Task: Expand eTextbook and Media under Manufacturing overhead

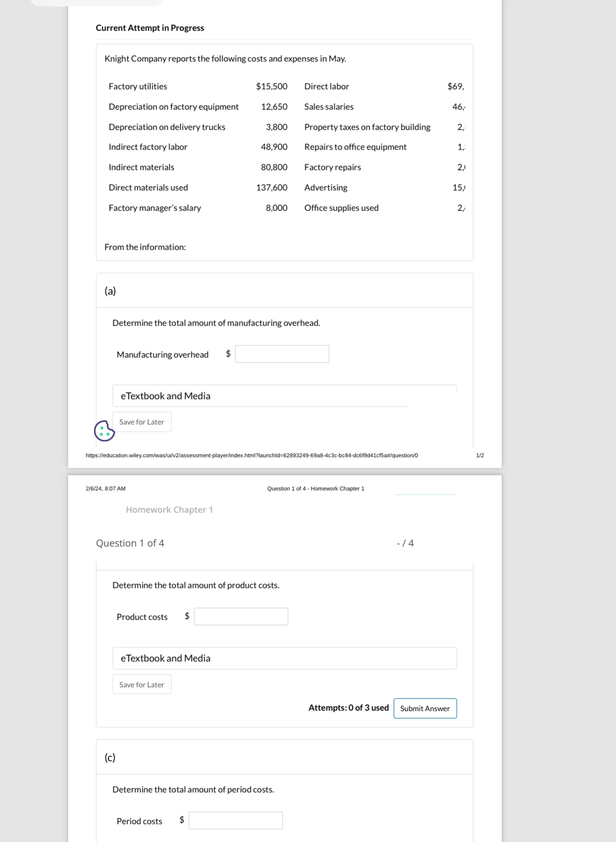Action: 284,396
